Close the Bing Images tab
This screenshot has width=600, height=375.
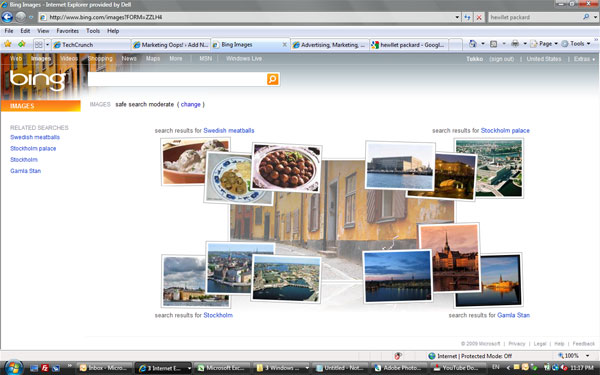click(284, 45)
